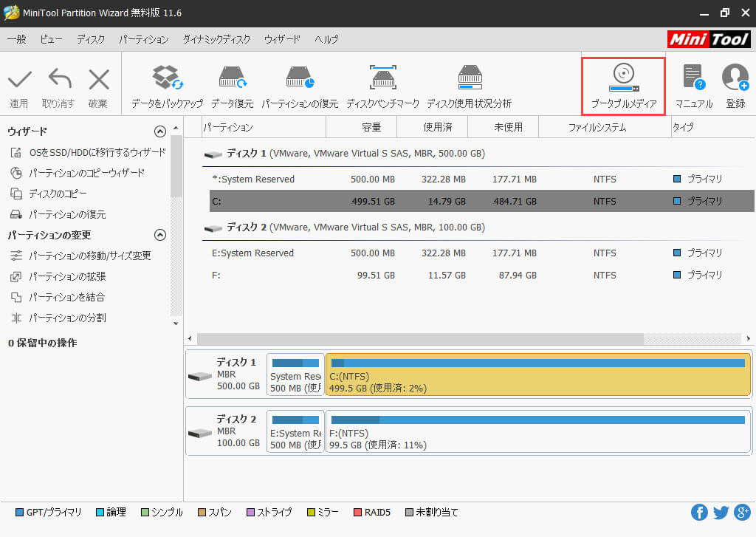This screenshot has width=756, height=537.
Task: Launch データをバックアップ (Back Up Data)
Action: (x=165, y=83)
